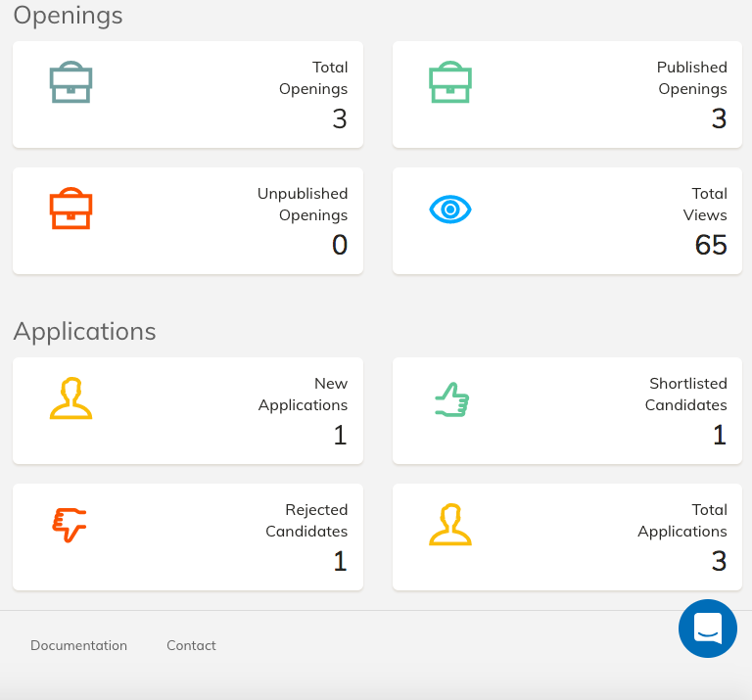The image size is (752, 700).
Task: Click the blue Total Views eye icon
Action: tap(450, 210)
